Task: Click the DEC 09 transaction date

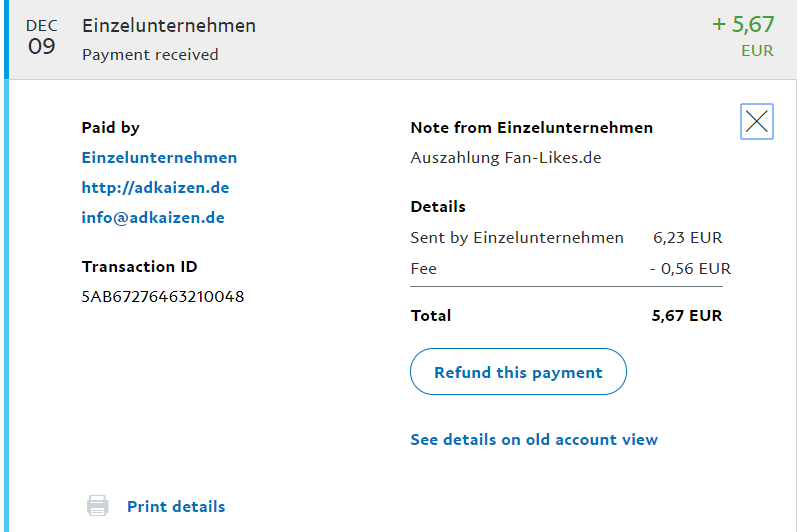Action: click(x=42, y=37)
